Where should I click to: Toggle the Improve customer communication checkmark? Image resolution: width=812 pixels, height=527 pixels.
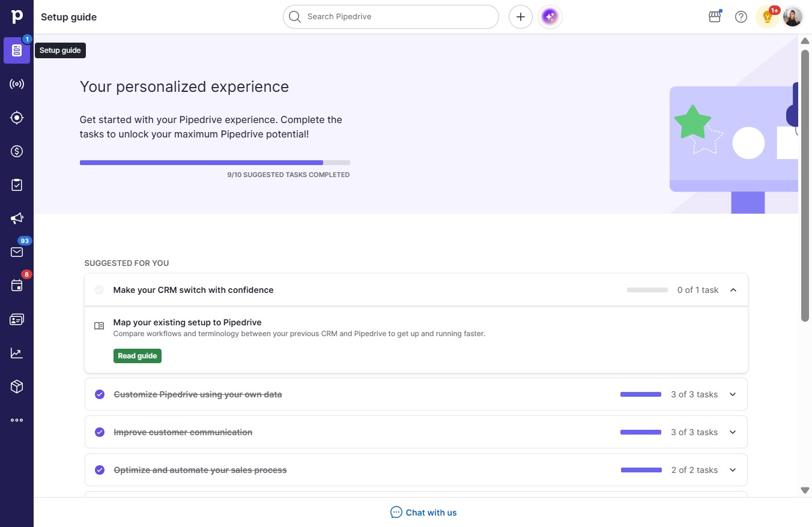(100, 432)
